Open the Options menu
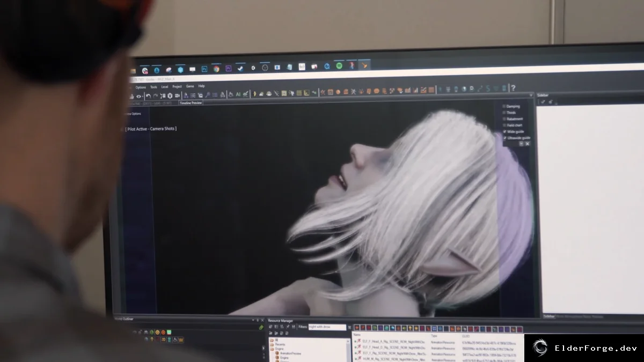Screen dimensions: 644x362 (x=141, y=87)
